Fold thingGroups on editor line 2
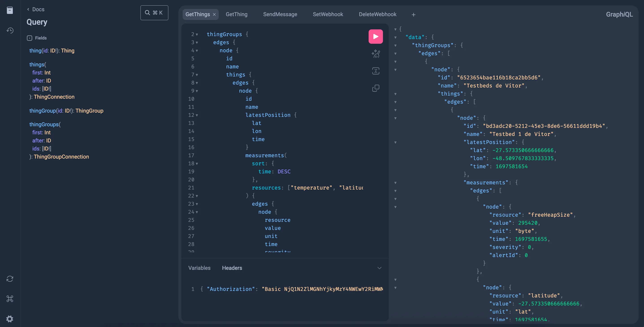The height and width of the screenshot is (327, 644). pyautogui.click(x=197, y=35)
